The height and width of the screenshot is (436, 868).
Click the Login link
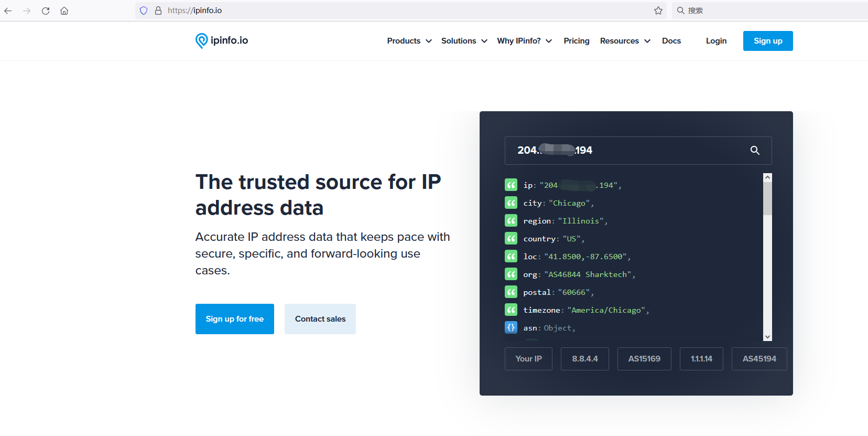716,41
